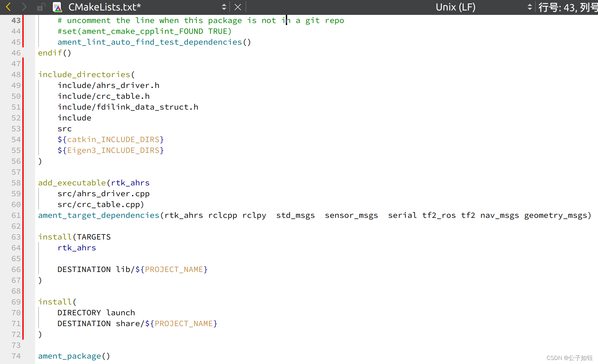Click ament_target_dependencies command
Viewport: 598px width, 364px height.
(98, 215)
